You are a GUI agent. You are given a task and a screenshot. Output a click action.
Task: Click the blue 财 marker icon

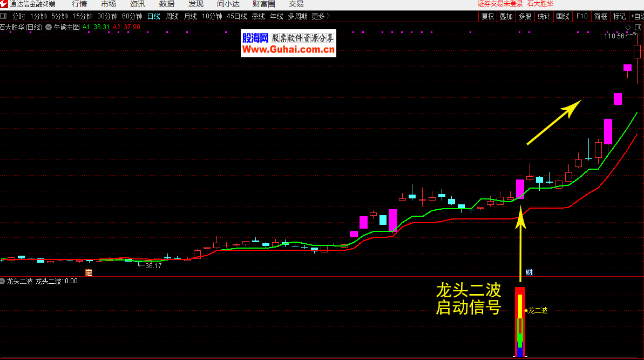pos(529,272)
